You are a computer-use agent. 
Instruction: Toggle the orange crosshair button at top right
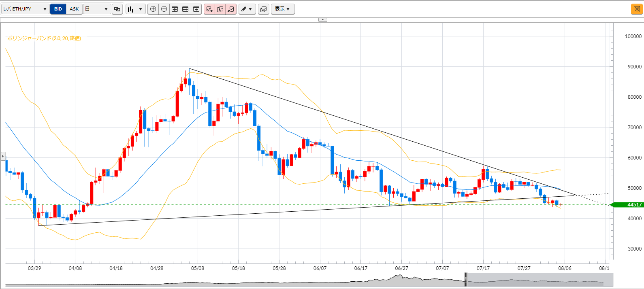coord(637,9)
